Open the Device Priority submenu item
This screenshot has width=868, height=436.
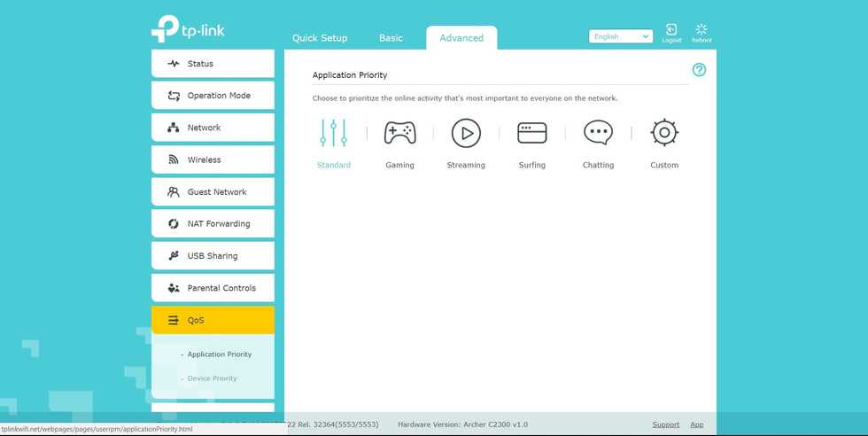pos(212,378)
